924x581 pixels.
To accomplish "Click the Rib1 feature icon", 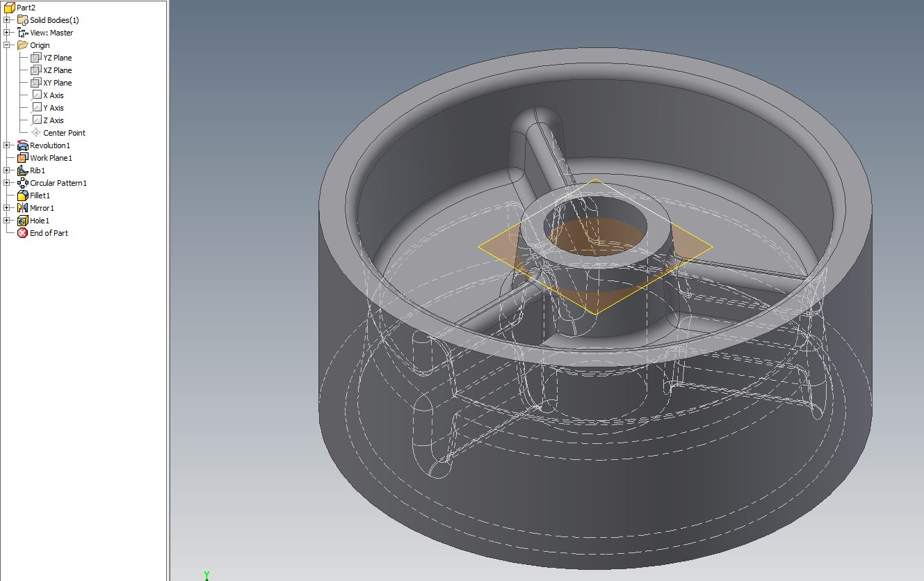I will [22, 170].
